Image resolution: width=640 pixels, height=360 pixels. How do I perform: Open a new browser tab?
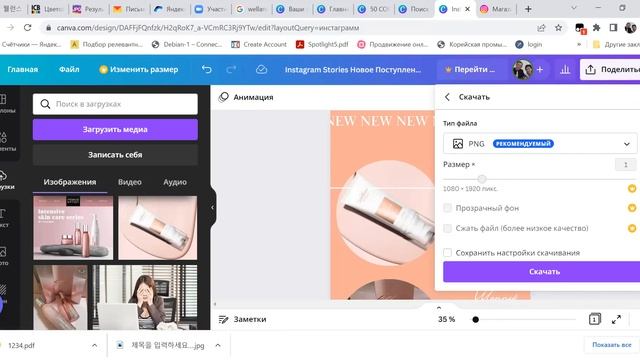pos(528,9)
